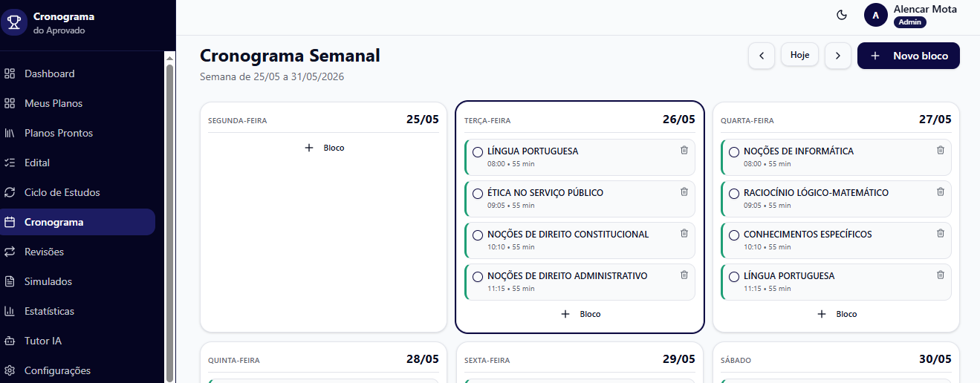Viewport: 980px width, 383px height.
Task: Open Tutor IA in the sidebar
Action: click(77, 341)
